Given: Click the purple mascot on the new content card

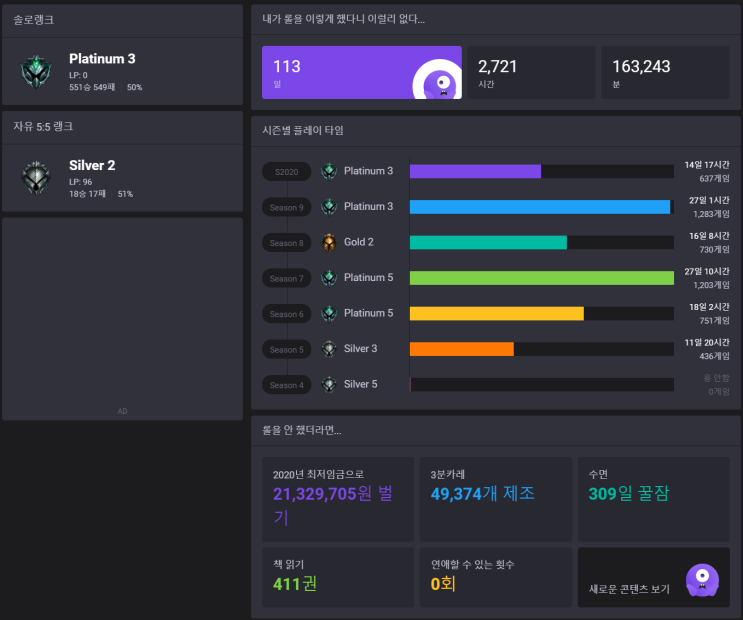Looking at the screenshot, I should [x=702, y=580].
